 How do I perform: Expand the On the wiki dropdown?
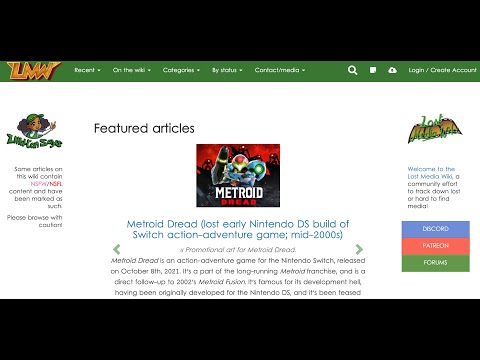click(132, 70)
